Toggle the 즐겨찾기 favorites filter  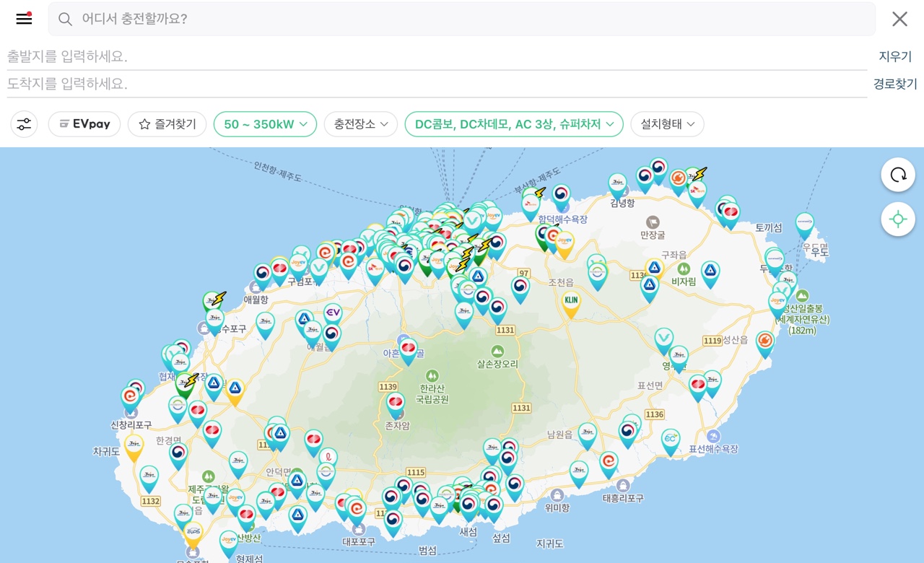[x=167, y=124]
